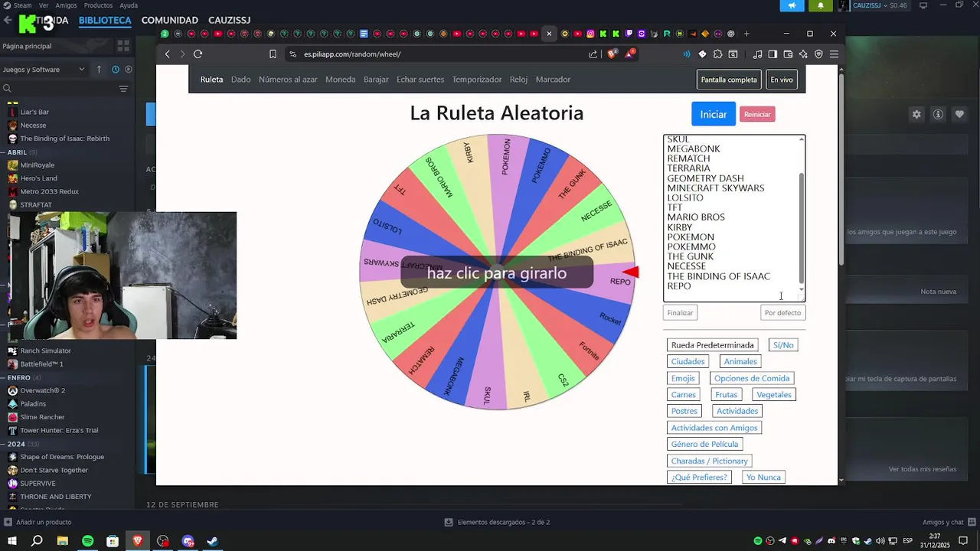Click the blue Iniciar button
980x551 pixels.
click(x=714, y=114)
